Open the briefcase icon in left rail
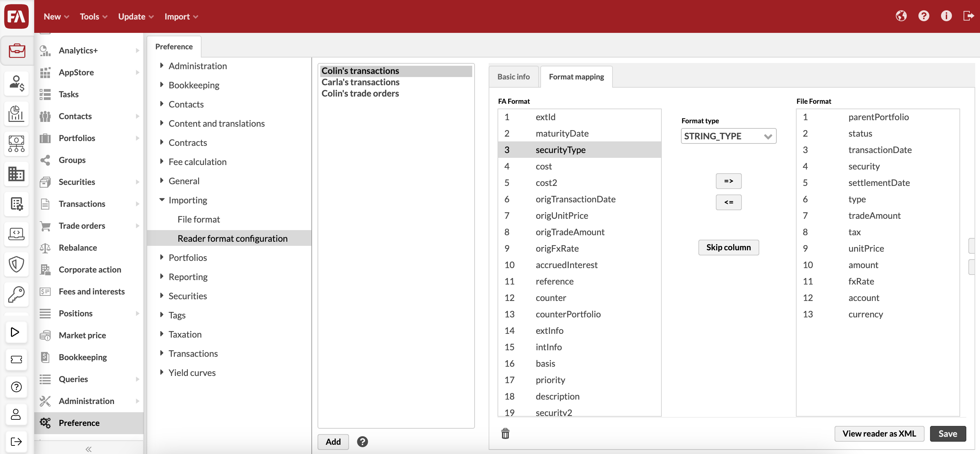This screenshot has height=454, width=980. tap(17, 51)
